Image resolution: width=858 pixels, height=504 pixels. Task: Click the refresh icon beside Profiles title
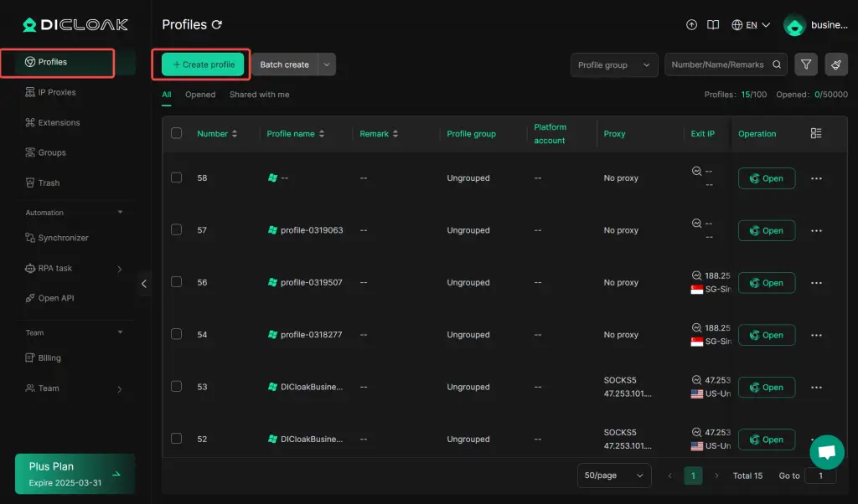click(x=218, y=25)
